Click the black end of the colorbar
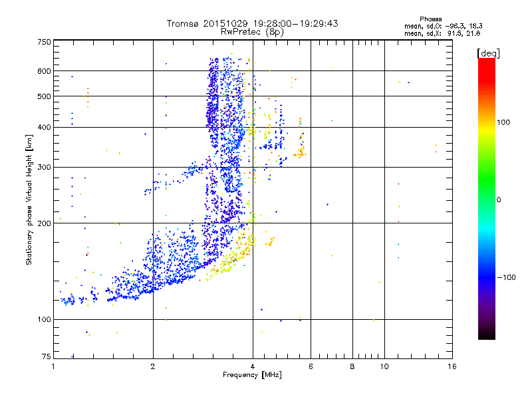 pyautogui.click(x=487, y=336)
